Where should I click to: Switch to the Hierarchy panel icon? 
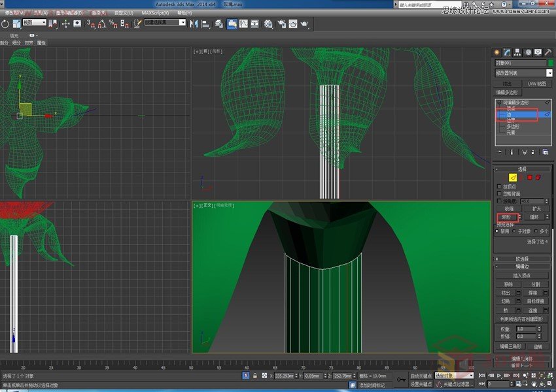[517, 52]
